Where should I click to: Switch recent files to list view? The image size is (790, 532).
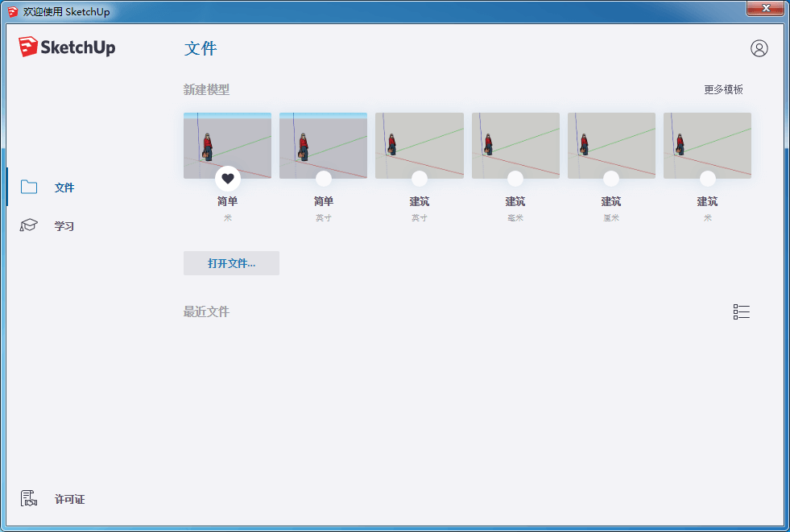pyautogui.click(x=741, y=311)
